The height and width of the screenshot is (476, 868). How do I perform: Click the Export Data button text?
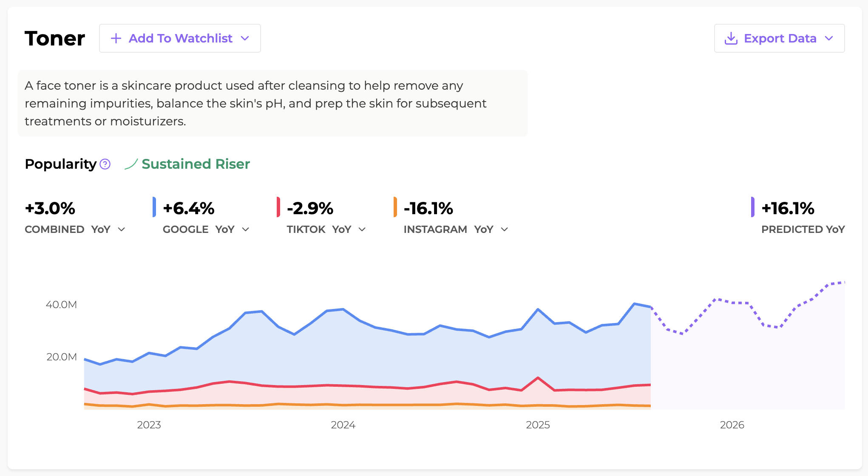click(x=780, y=38)
